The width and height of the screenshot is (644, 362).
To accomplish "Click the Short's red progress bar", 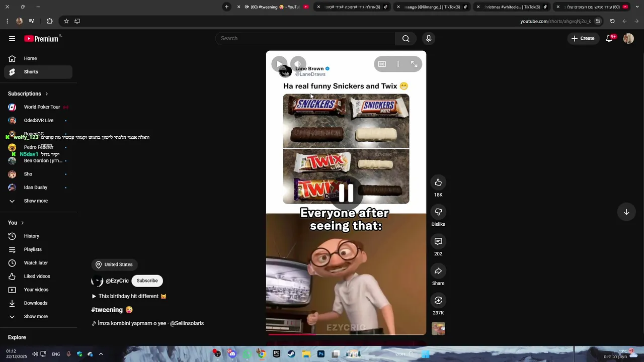I will click(x=346, y=334).
